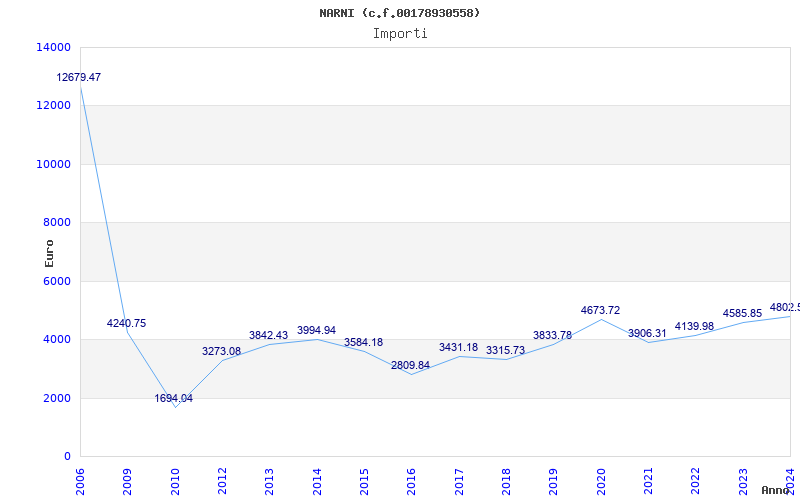Screen dimensions: 800x500
Task: Select the x-axis year 2018
Action: (x=506, y=482)
